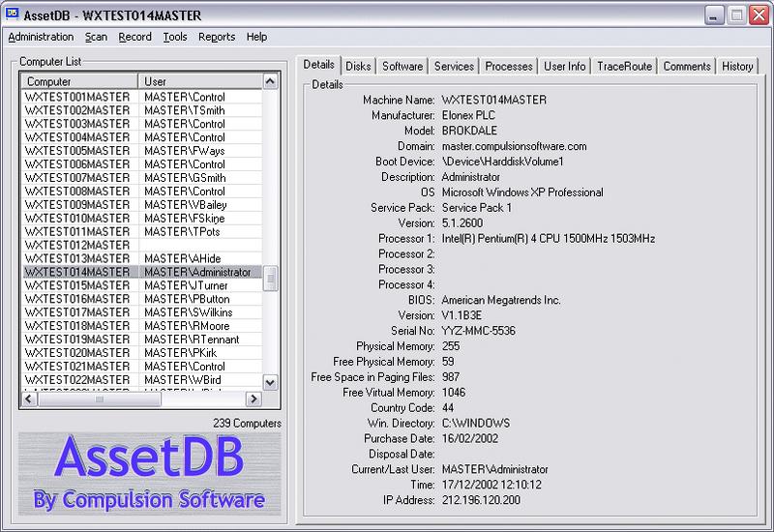This screenshot has width=774, height=532.
Task: Open the Help menu
Action: click(256, 37)
